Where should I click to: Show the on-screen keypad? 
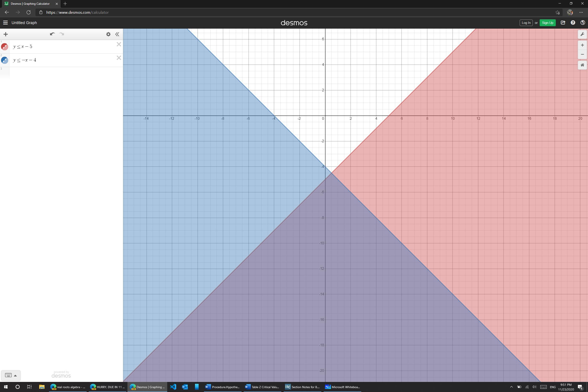tap(11, 375)
